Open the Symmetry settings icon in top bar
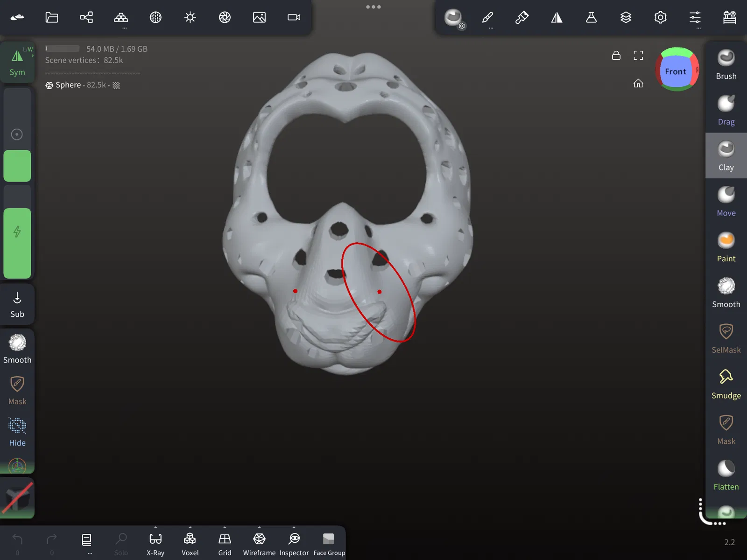The width and height of the screenshot is (747, 560). pos(557,18)
